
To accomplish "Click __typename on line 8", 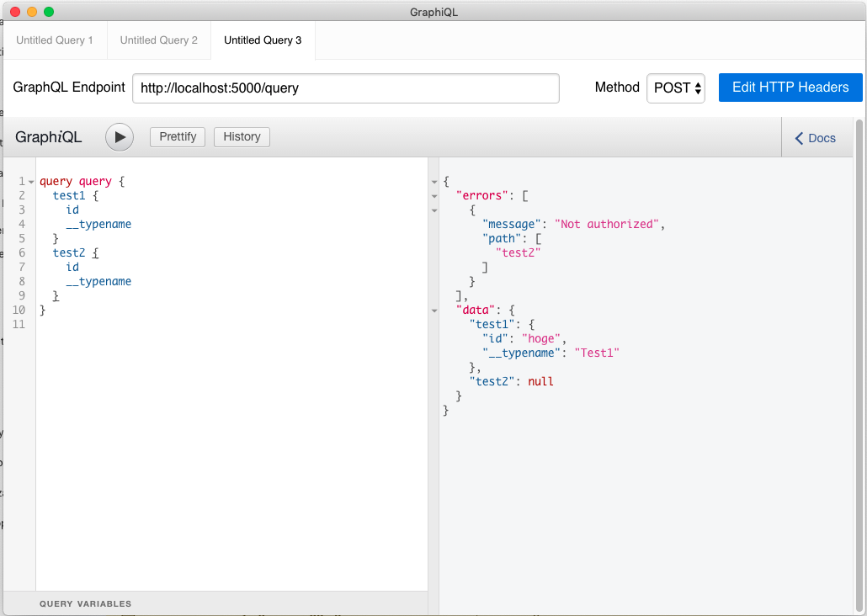I will click(98, 281).
